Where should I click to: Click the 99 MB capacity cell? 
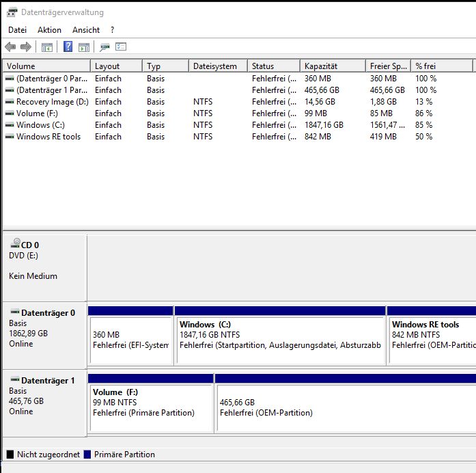(316, 113)
